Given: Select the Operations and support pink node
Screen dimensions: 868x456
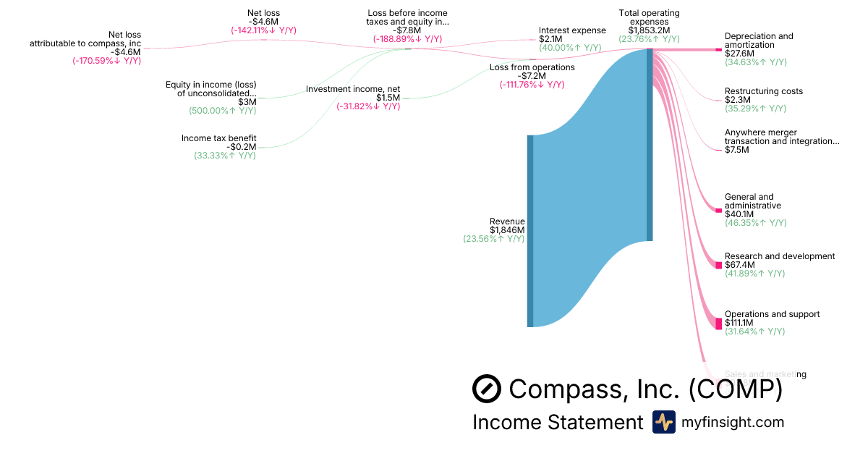Looking at the screenshot, I should point(718,323).
